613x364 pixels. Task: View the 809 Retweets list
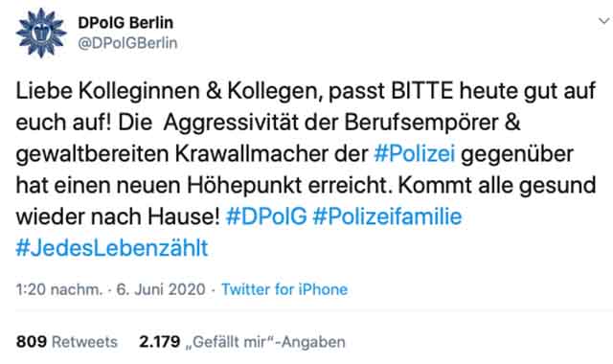[67, 342]
